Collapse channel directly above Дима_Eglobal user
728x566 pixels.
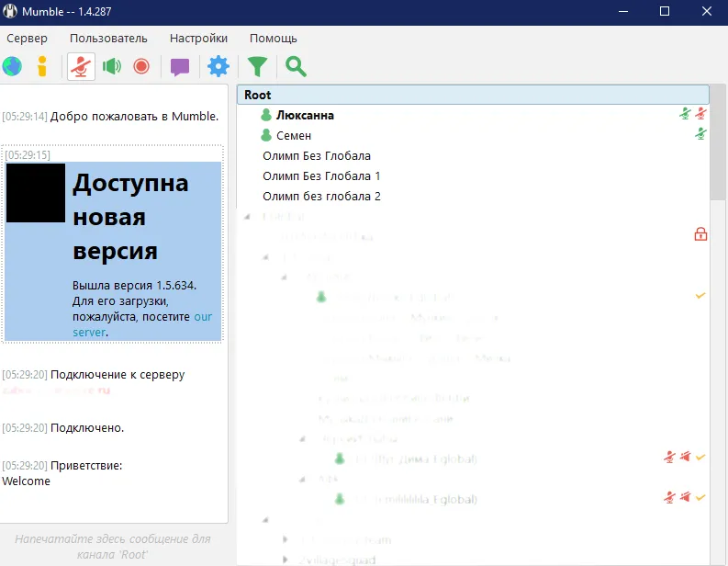click(x=302, y=438)
